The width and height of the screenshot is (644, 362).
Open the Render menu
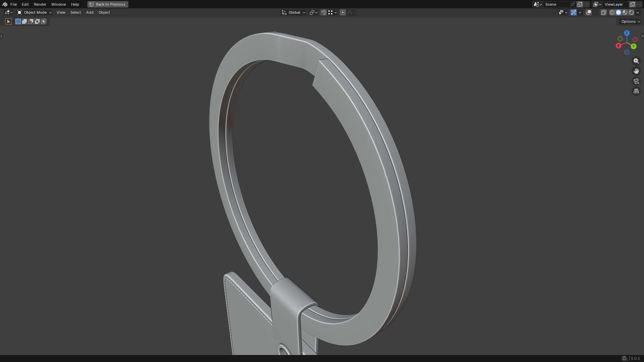[x=40, y=4]
